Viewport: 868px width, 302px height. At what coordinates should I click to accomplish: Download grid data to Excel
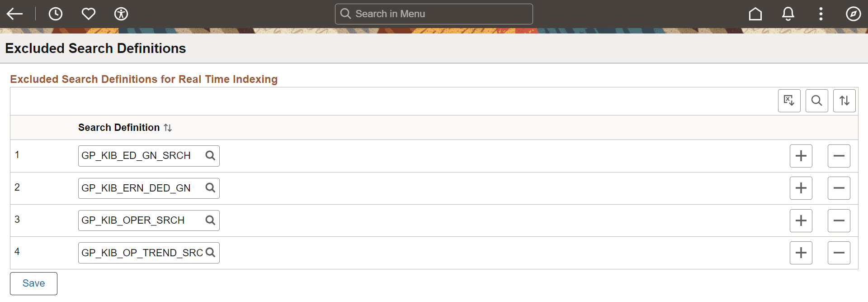click(x=789, y=101)
